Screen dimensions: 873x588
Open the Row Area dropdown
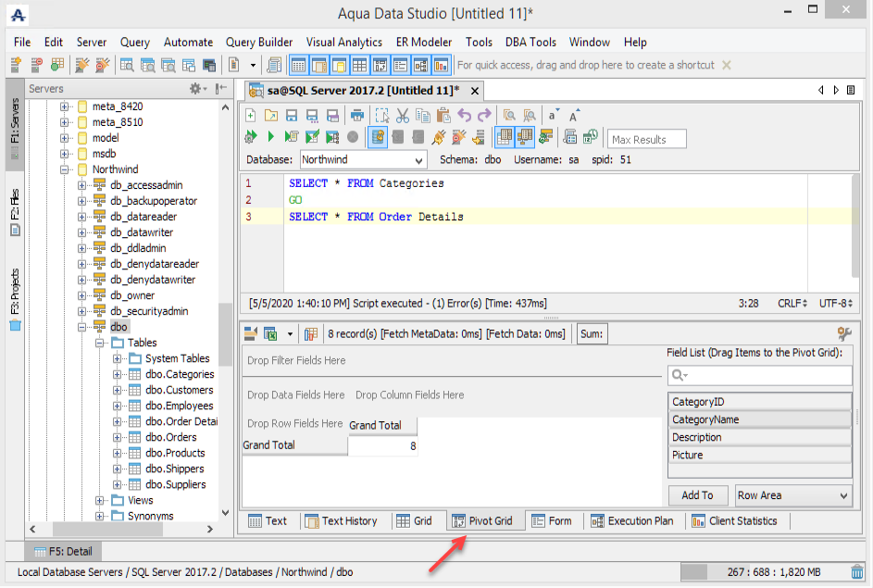tap(792, 495)
